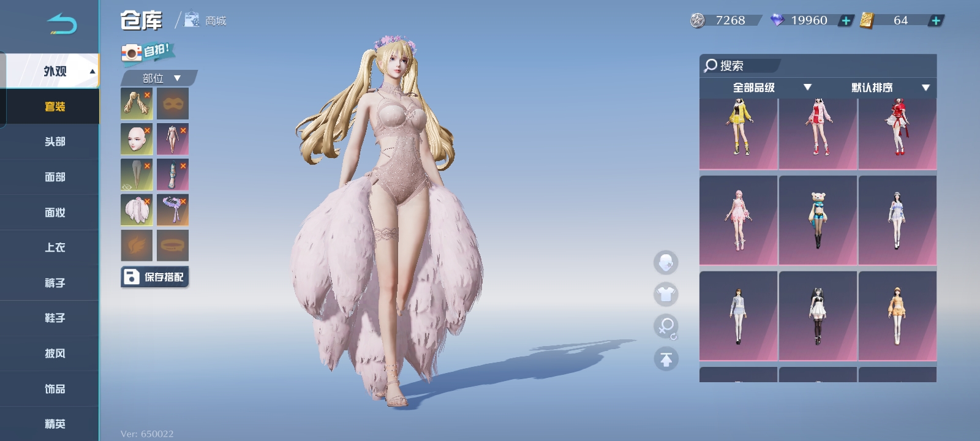Select the 头部 head tab

point(50,141)
